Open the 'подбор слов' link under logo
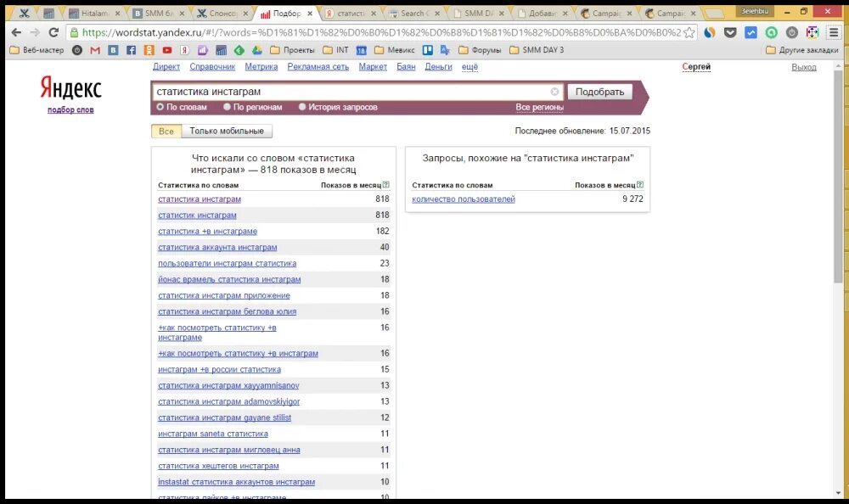 click(70, 110)
